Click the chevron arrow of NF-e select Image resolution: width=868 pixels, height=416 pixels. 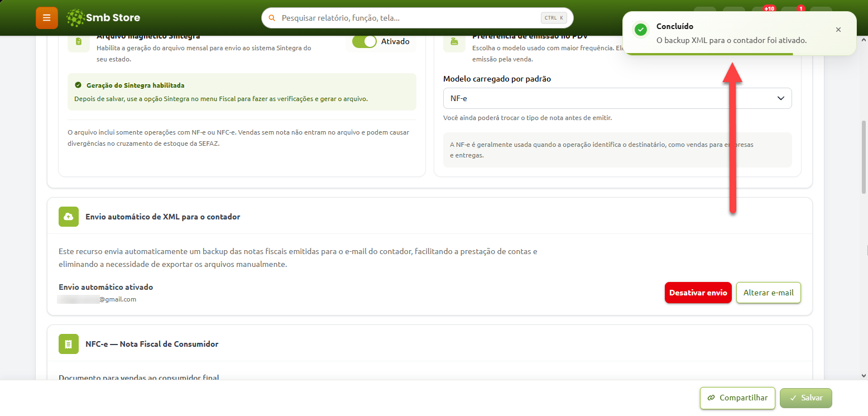click(x=781, y=98)
